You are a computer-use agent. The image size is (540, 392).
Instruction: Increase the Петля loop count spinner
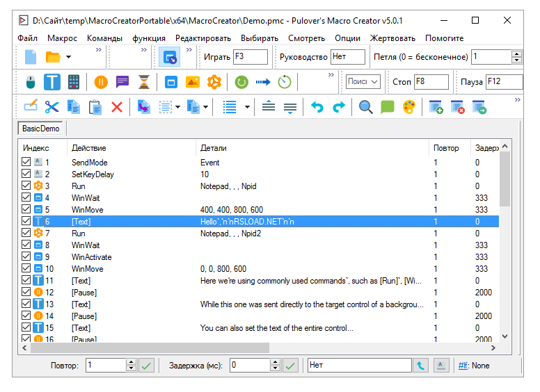(516, 54)
